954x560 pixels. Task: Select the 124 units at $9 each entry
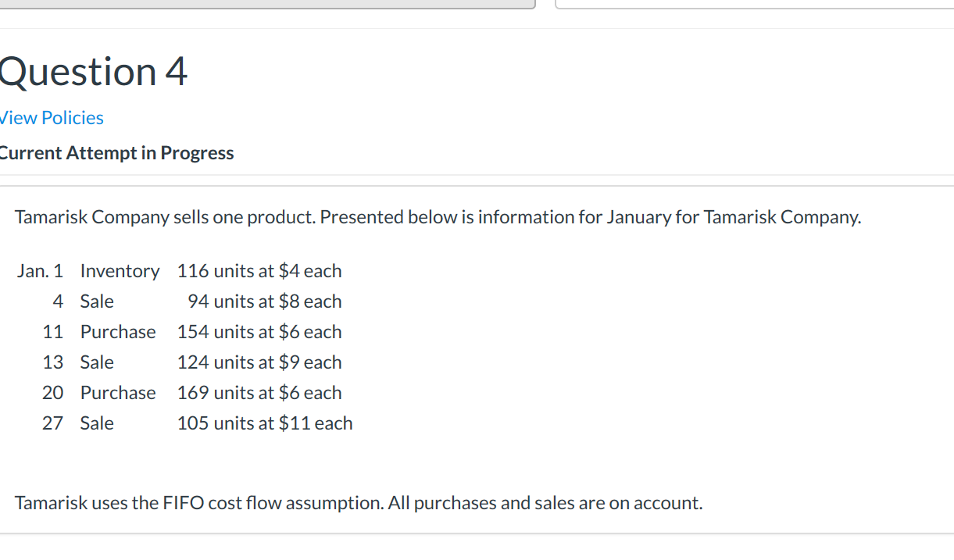(x=259, y=362)
